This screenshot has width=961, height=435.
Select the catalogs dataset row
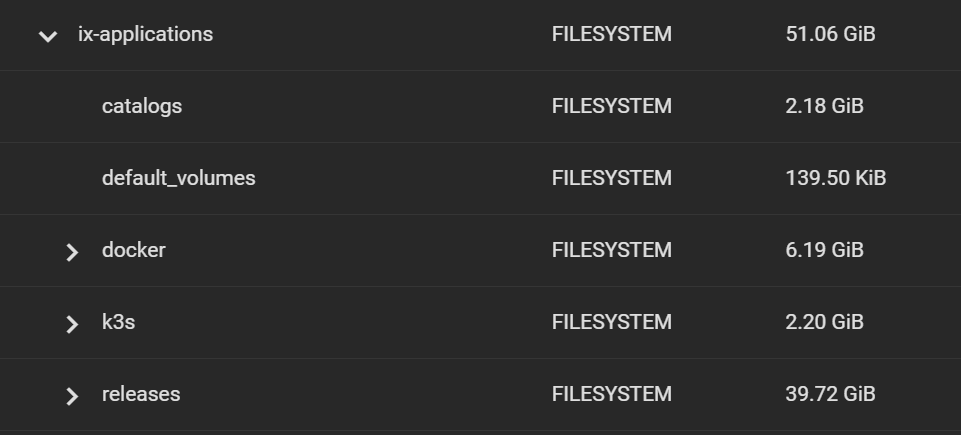point(480,107)
